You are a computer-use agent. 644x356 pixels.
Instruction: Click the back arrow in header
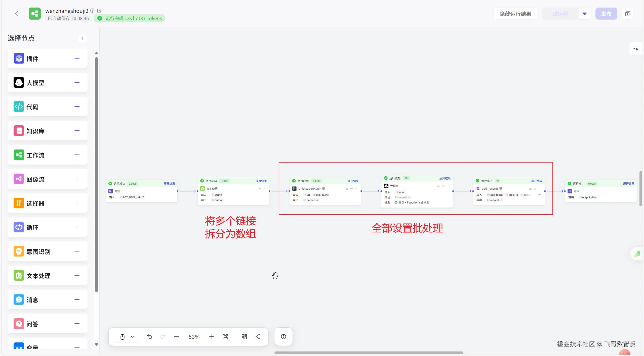point(17,14)
